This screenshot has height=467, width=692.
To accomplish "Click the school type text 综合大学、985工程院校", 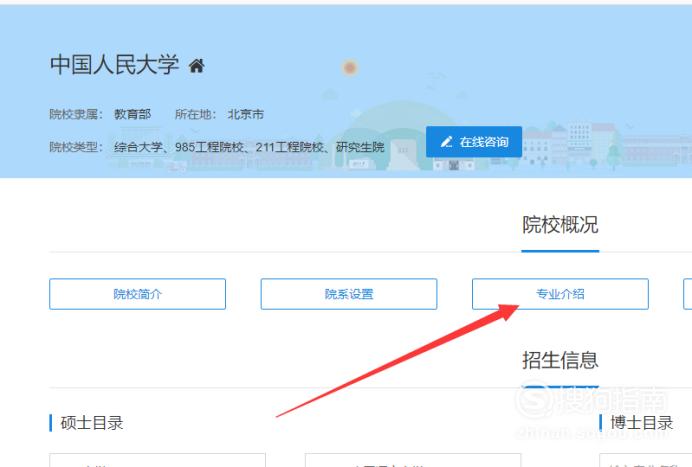I will [x=179, y=147].
